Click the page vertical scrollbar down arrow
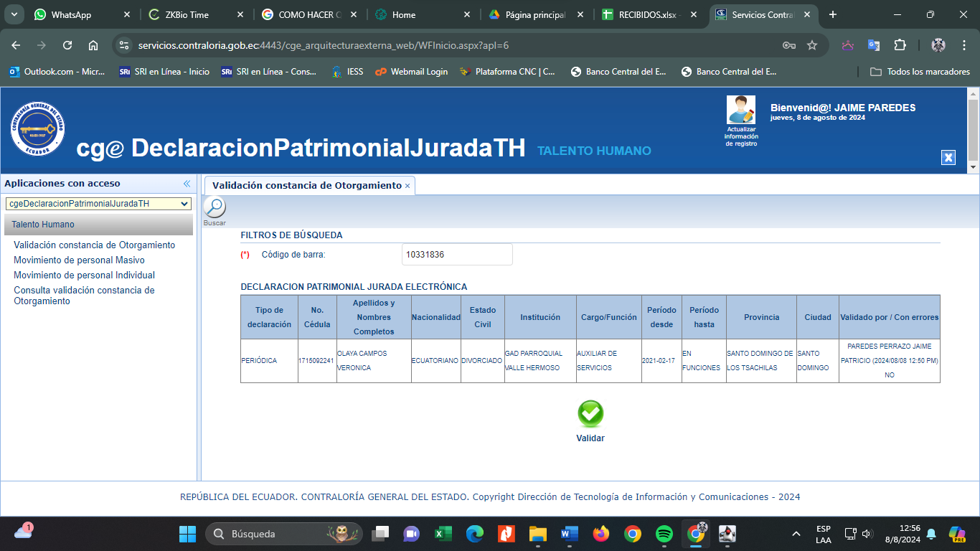Screen dimensions: 980x551 pos(973,166)
